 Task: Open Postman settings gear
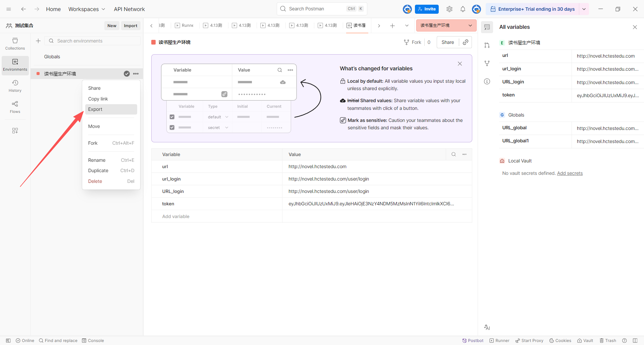[x=449, y=9]
